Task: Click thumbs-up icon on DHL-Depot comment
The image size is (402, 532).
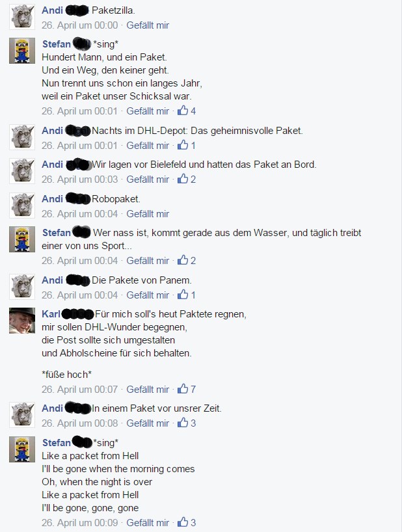Action: click(183, 145)
